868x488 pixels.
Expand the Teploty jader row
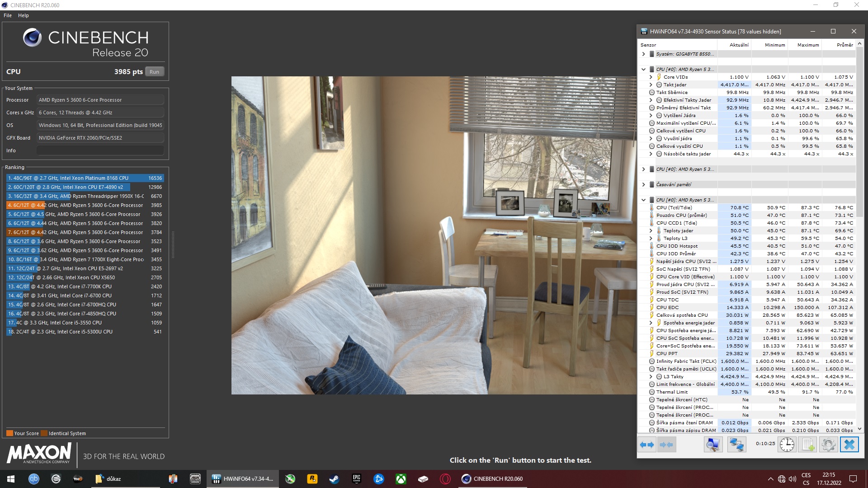click(651, 231)
